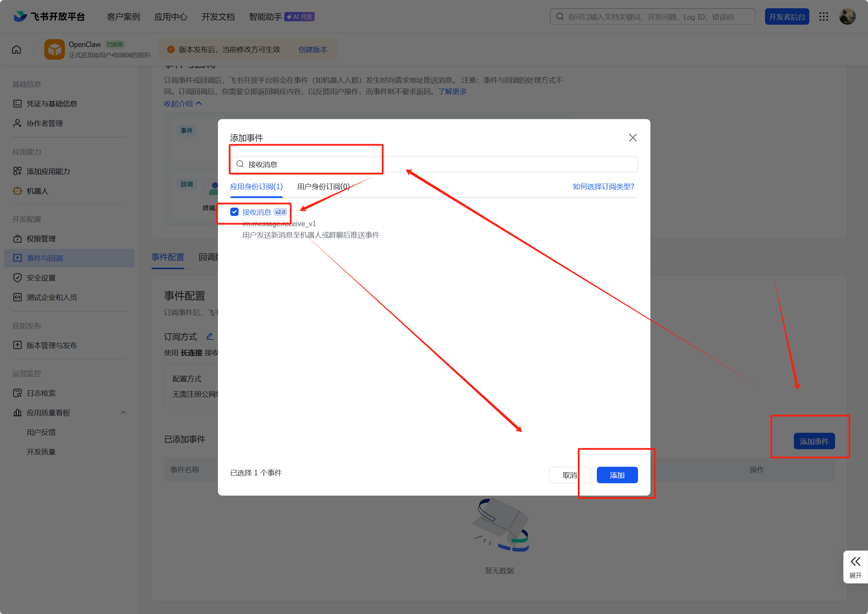Click the blue 添加 confirm button
The width and height of the screenshot is (868, 614).
tap(617, 475)
